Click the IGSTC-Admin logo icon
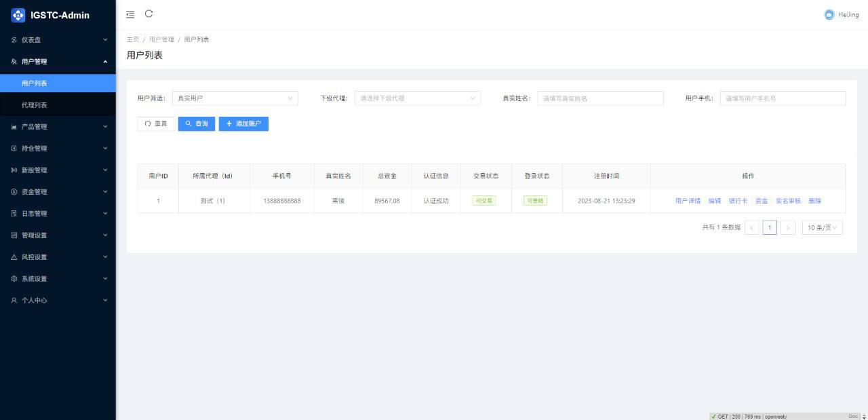This screenshot has height=420, width=868. pos(18,14)
